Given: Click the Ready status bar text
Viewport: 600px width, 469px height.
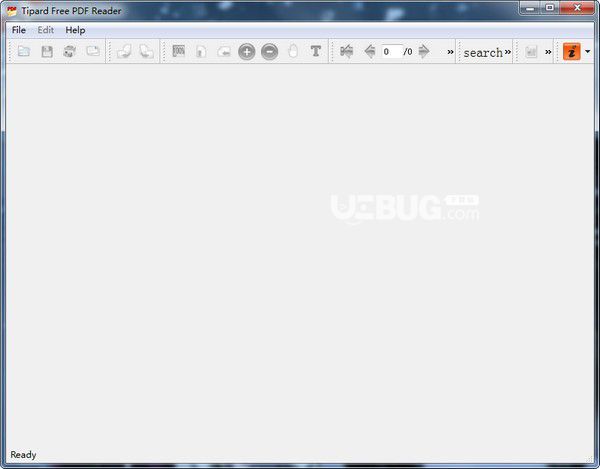Looking at the screenshot, I should 23,455.
